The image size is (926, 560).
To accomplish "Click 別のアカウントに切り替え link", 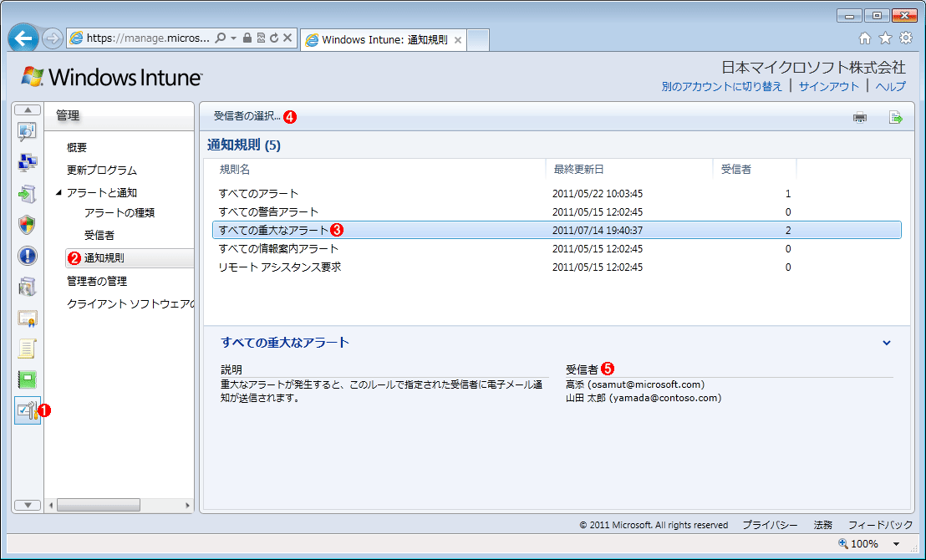I will pyautogui.click(x=722, y=86).
